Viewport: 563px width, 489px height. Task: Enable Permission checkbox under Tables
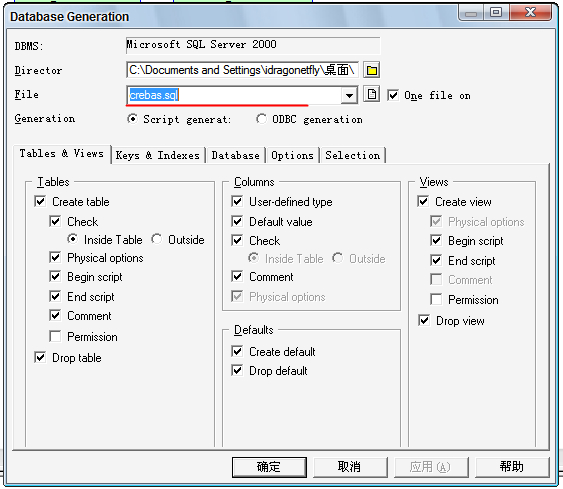coord(55,336)
